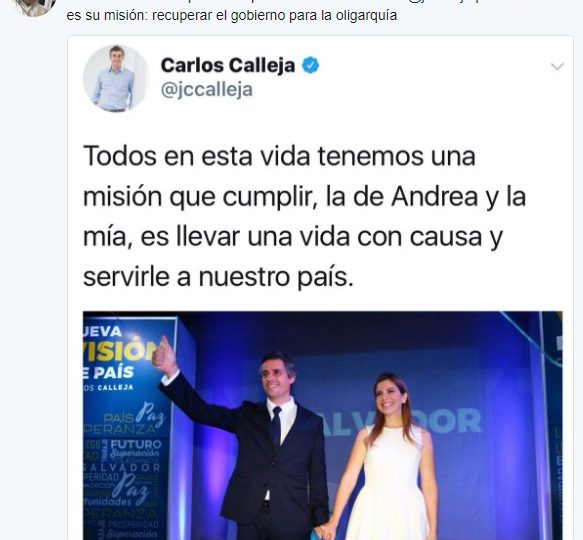Screen dimensions: 583x540
Task: Click the FUTURO word on the banner
Action: (136, 444)
